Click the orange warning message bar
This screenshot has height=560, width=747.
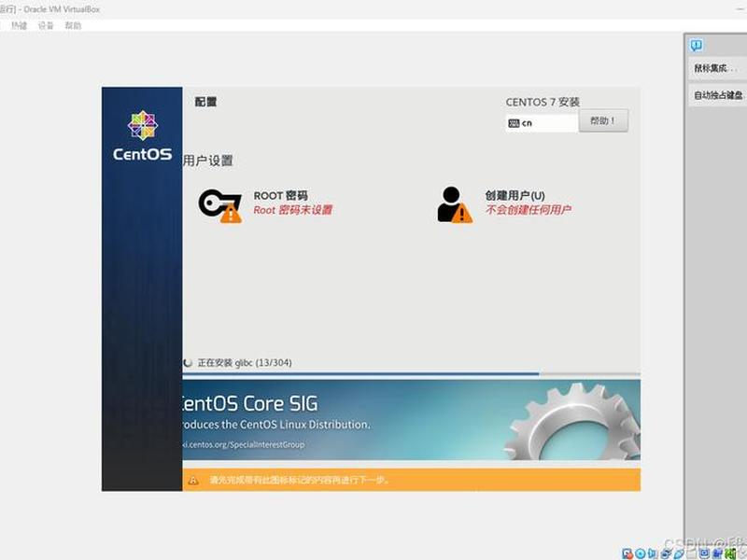point(411,480)
